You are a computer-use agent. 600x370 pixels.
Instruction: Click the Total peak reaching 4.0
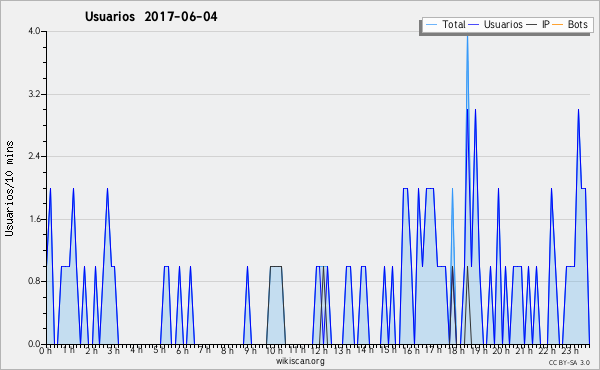pos(467,38)
